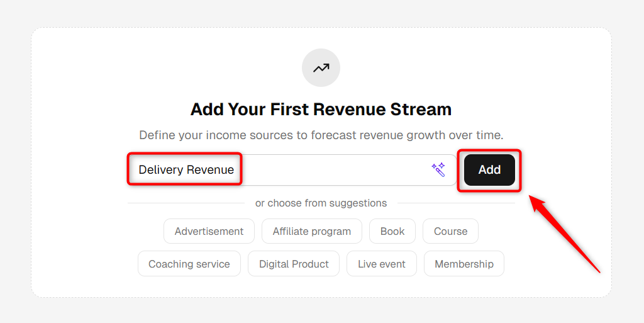Click the Define your income sources subtitle

pos(321,135)
